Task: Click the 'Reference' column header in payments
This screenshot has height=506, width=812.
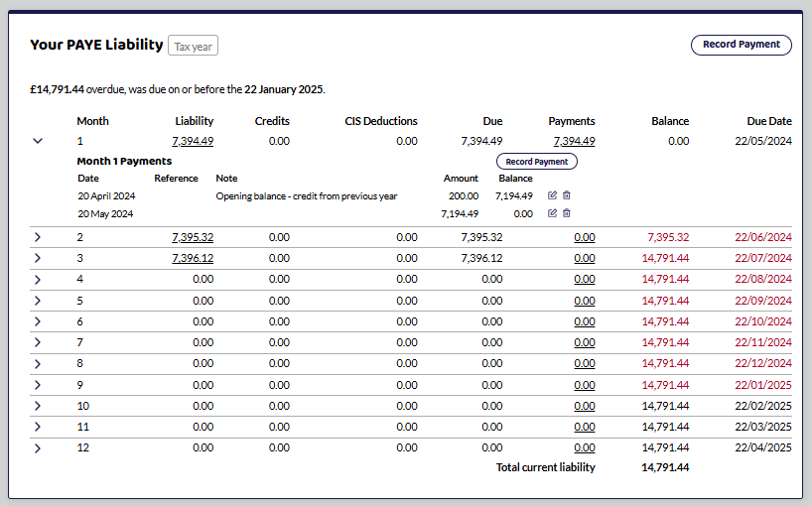Action: click(x=176, y=178)
